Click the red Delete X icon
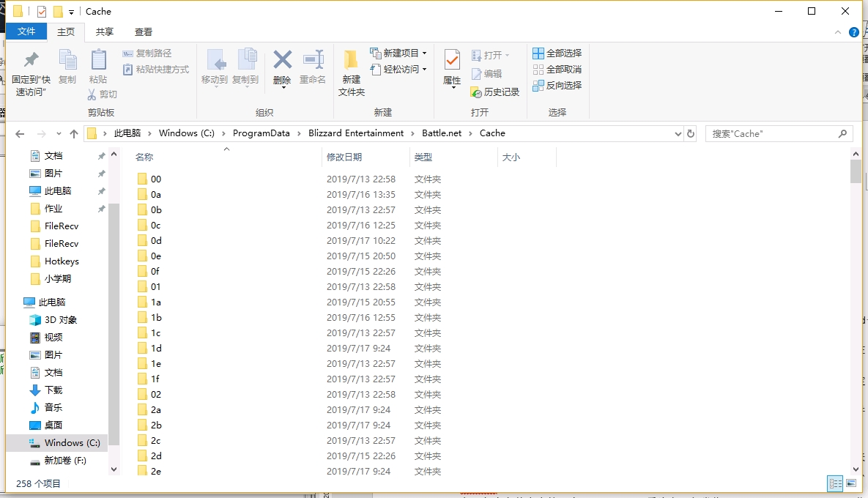Image resolution: width=868 pixels, height=498 pixels. pyautogui.click(x=282, y=60)
